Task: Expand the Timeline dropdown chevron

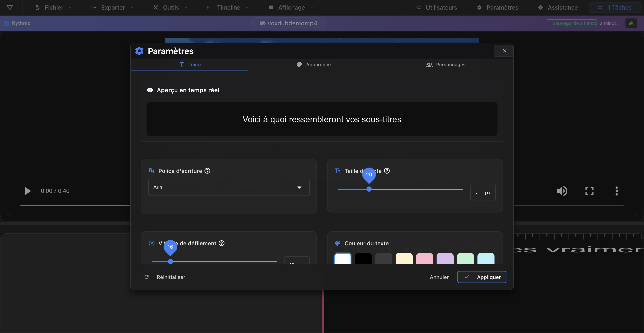Action: tap(247, 7)
